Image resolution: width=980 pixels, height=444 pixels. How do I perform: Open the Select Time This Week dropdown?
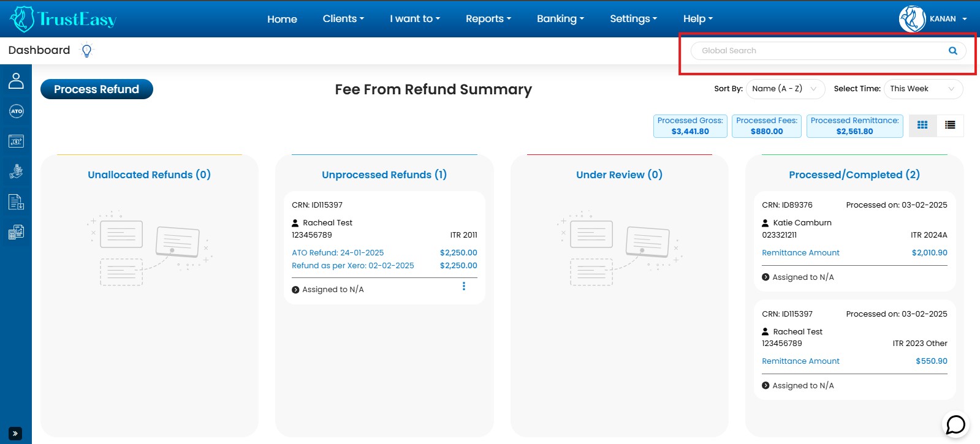(922, 89)
